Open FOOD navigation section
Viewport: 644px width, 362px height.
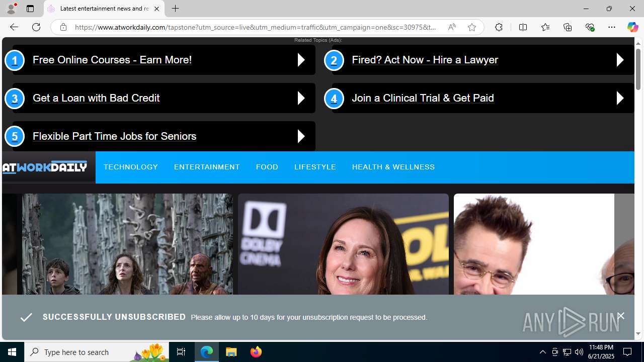pos(267,167)
